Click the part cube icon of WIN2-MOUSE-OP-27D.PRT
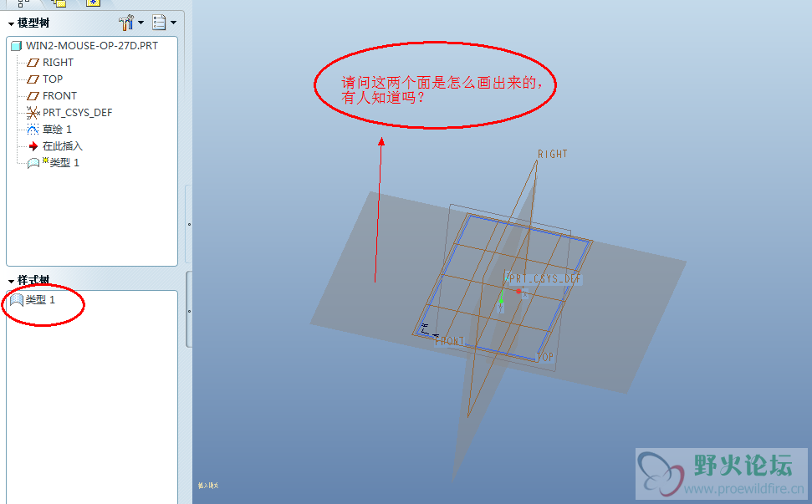The height and width of the screenshot is (504, 812). [16, 45]
